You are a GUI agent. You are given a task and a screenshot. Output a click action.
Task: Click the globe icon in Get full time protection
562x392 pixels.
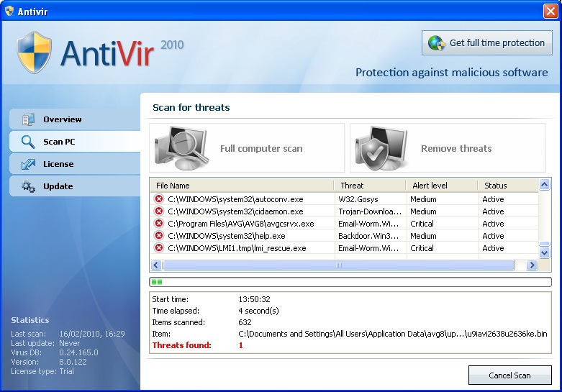click(x=436, y=43)
